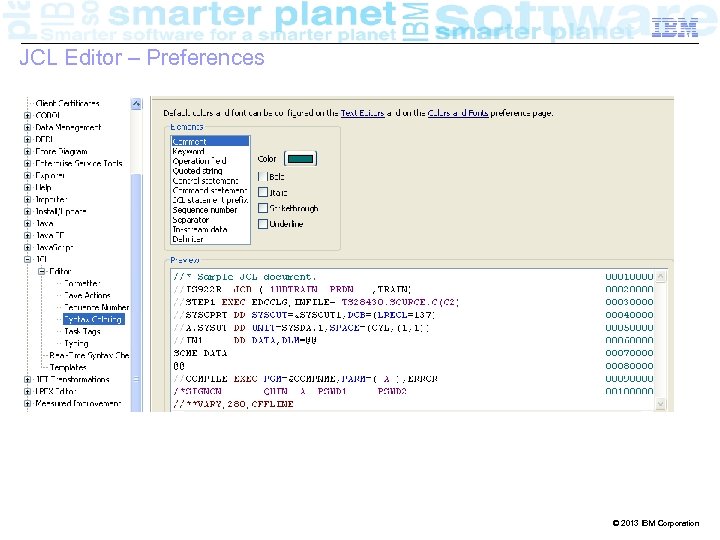Select the Syntax Coloring page

tap(93, 319)
